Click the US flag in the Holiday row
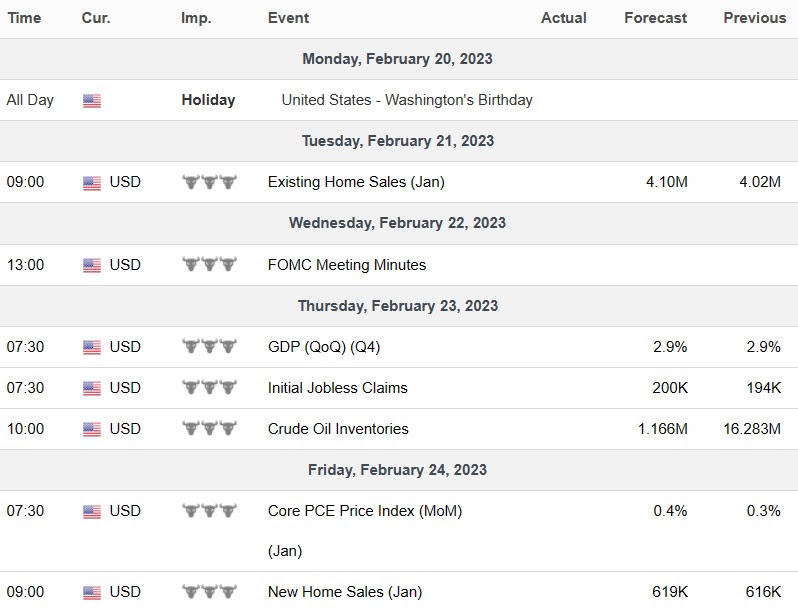 [x=92, y=101]
